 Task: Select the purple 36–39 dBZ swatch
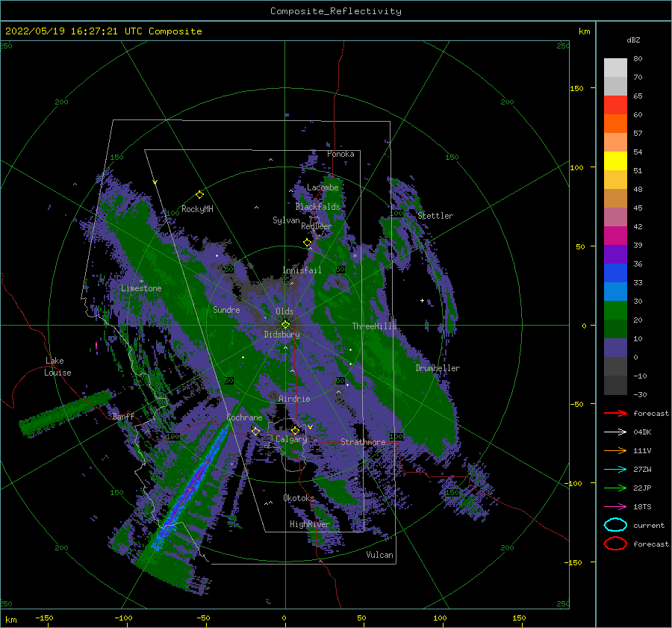coord(615,255)
